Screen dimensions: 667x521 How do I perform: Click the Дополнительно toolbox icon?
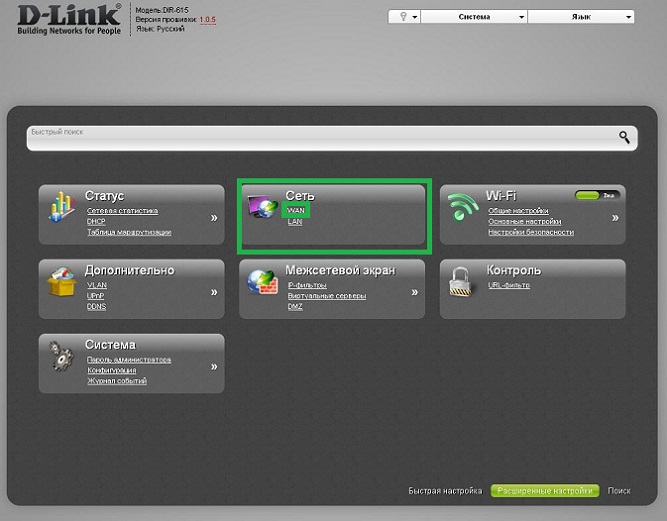tap(63, 283)
